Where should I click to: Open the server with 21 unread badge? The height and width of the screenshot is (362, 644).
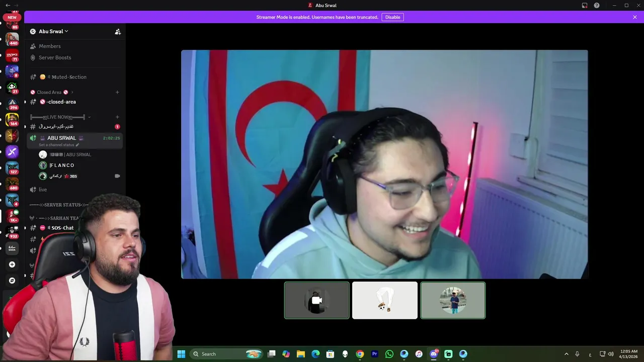12,87
